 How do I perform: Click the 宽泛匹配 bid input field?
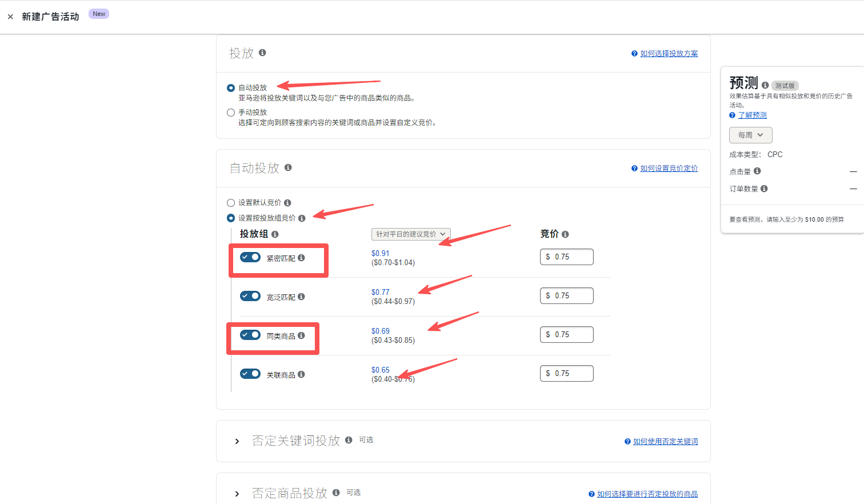[567, 296]
